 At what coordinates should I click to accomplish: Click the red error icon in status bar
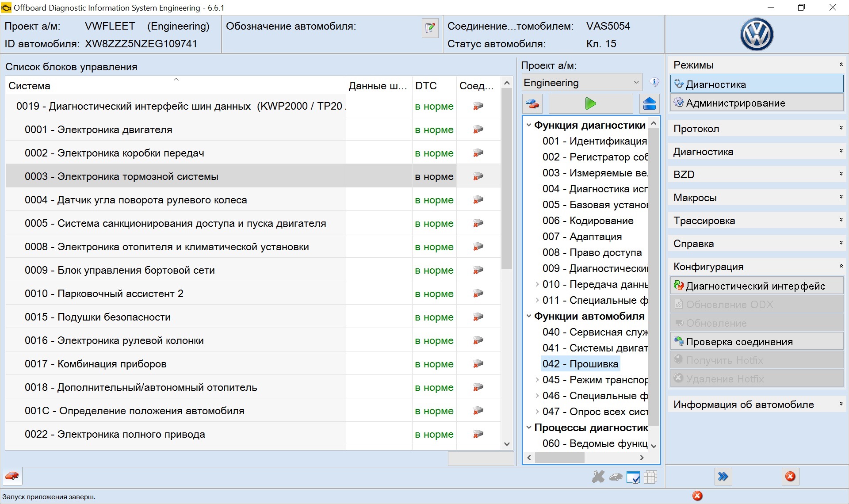[697, 496]
